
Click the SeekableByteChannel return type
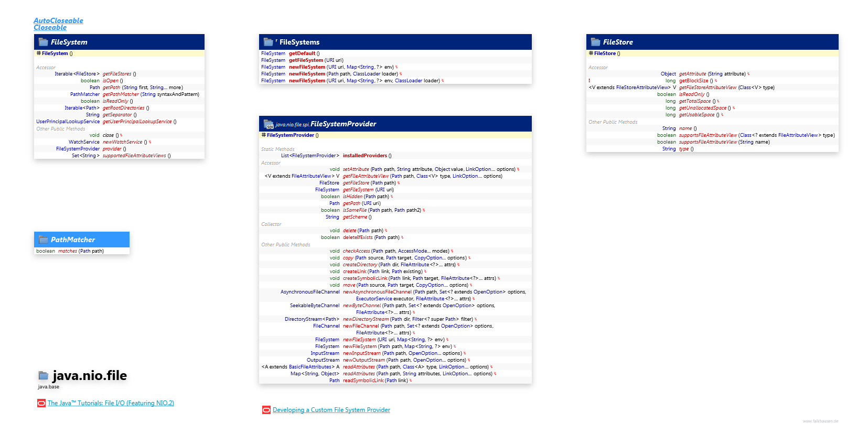point(315,306)
